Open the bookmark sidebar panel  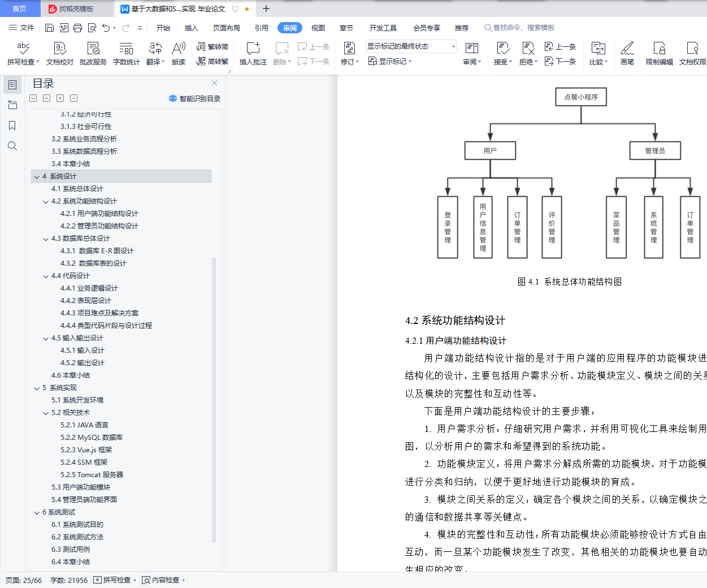click(x=12, y=126)
